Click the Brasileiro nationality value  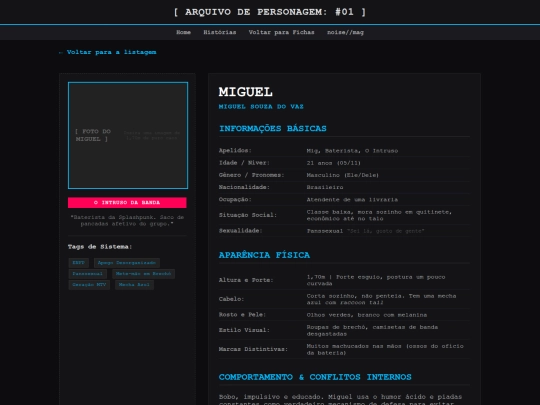click(325, 187)
